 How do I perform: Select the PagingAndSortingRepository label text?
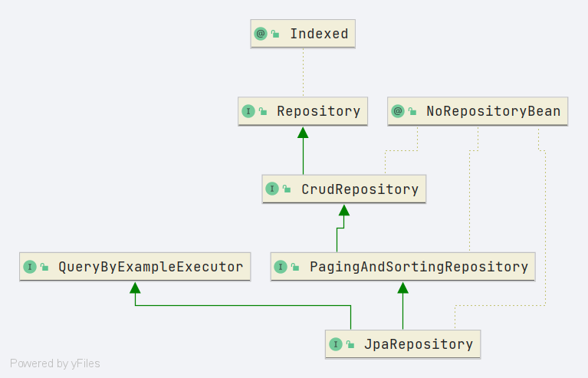pos(419,267)
